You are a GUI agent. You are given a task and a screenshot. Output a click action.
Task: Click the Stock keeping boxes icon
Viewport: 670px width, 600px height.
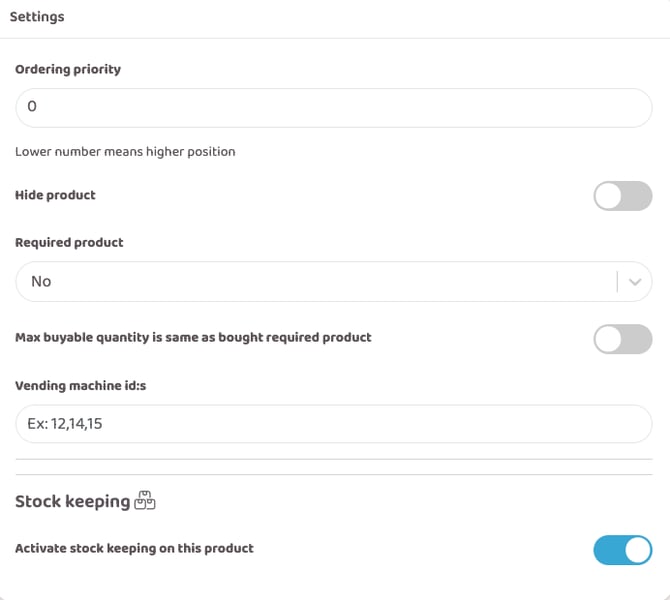[145, 501]
